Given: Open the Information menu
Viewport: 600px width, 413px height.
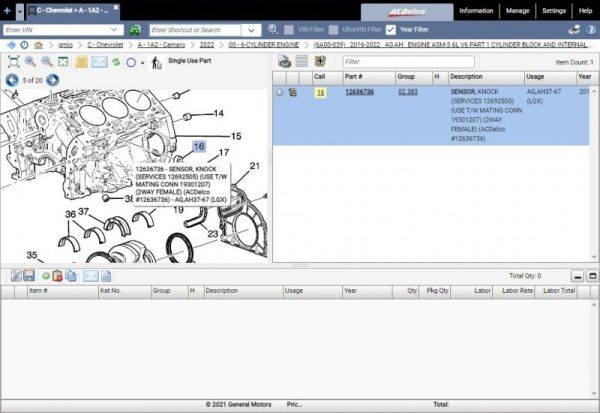Looking at the screenshot, I should click(475, 10).
